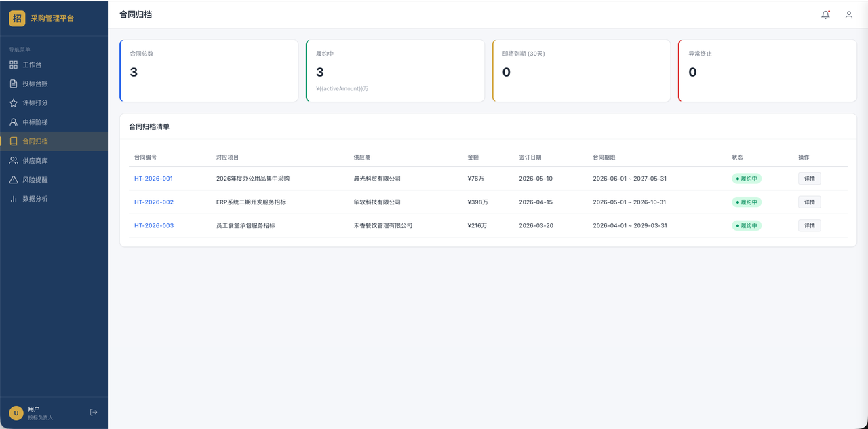Click the 对应项目 column header
This screenshot has height=429, width=868.
point(227,157)
